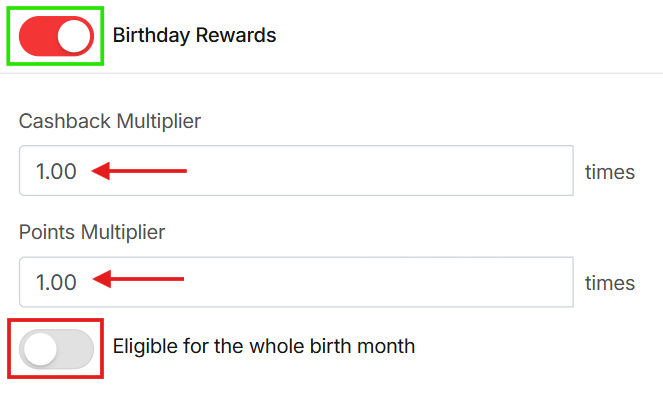Enable Eligible for the whole birth month
Image resolution: width=663 pixels, height=411 pixels.
56,348
